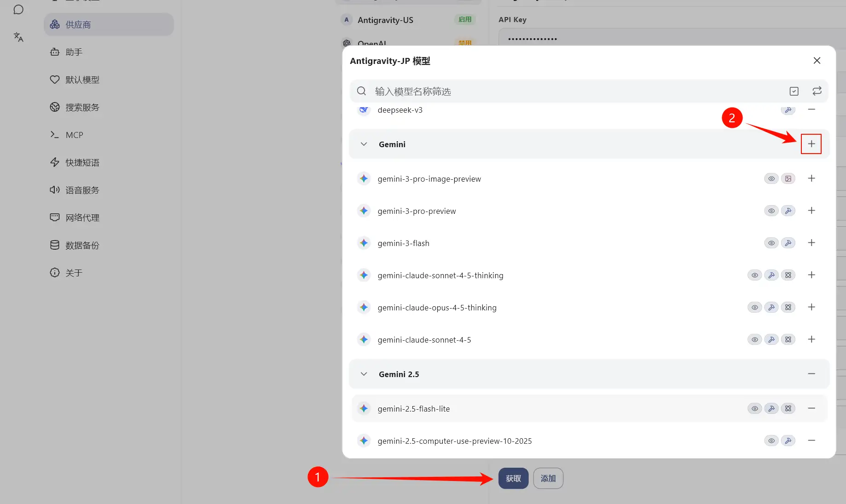Open the 数据备份 settings page
Image resolution: width=846 pixels, height=504 pixels.
(82, 245)
